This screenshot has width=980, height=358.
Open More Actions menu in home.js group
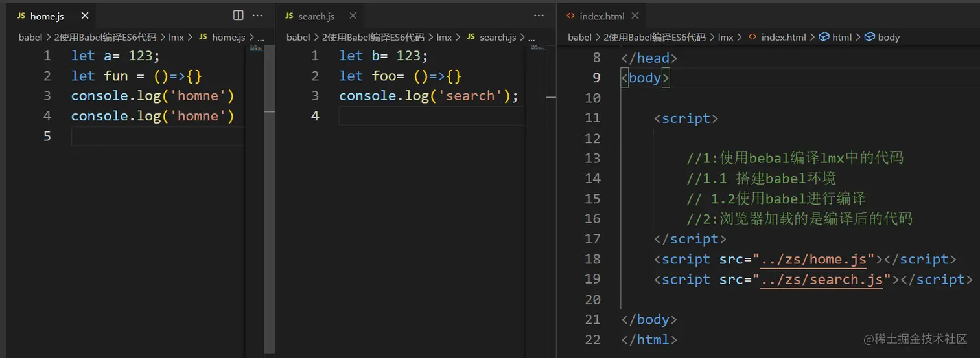pos(257,16)
